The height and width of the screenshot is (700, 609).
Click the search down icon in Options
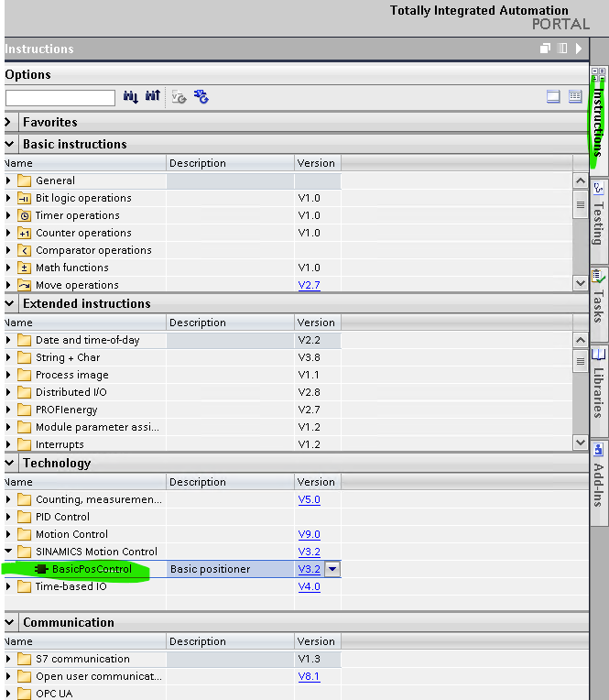pos(130,96)
